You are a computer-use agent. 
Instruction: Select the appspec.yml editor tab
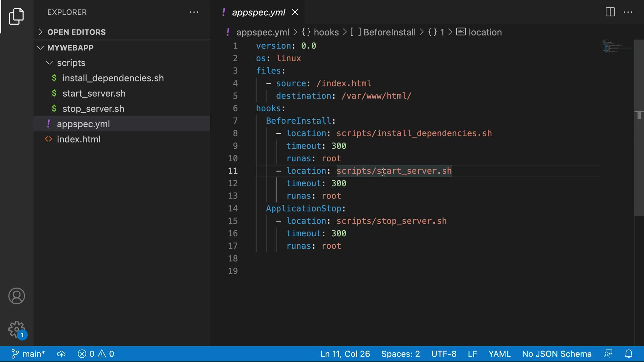tap(258, 12)
